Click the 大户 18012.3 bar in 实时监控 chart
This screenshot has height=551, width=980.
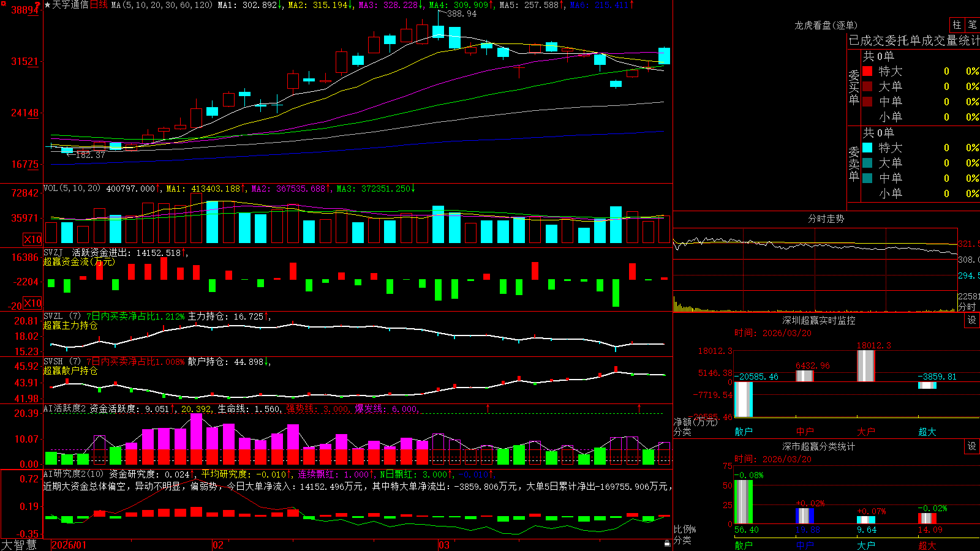pos(866,365)
